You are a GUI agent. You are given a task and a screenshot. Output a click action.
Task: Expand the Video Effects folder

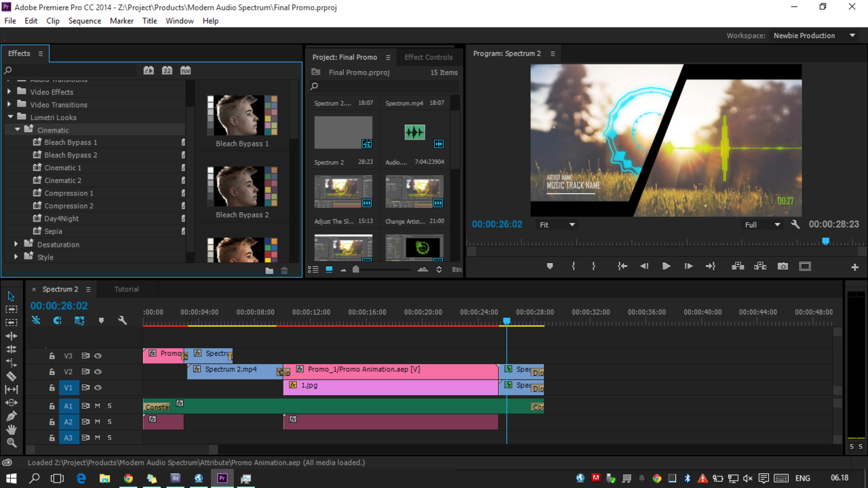(9, 91)
